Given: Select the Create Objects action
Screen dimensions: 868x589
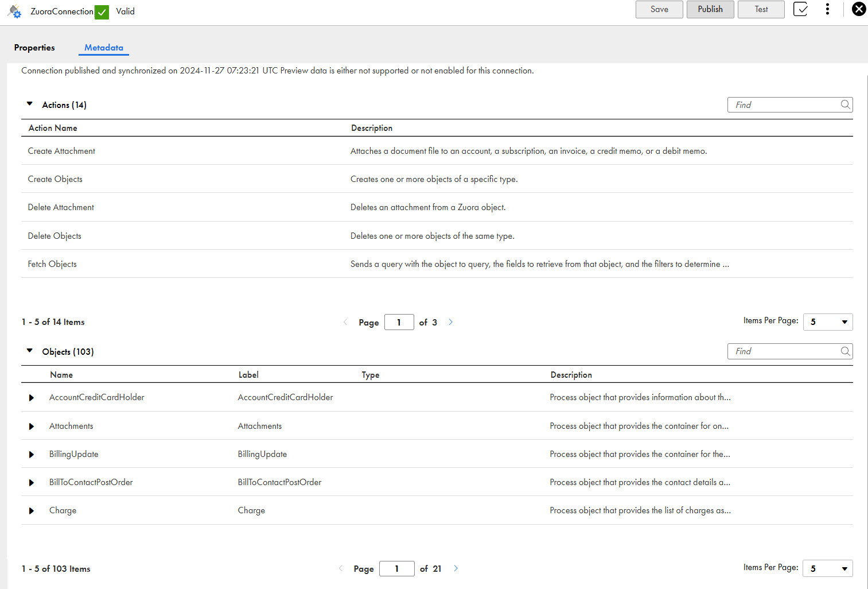Looking at the screenshot, I should click(x=55, y=179).
